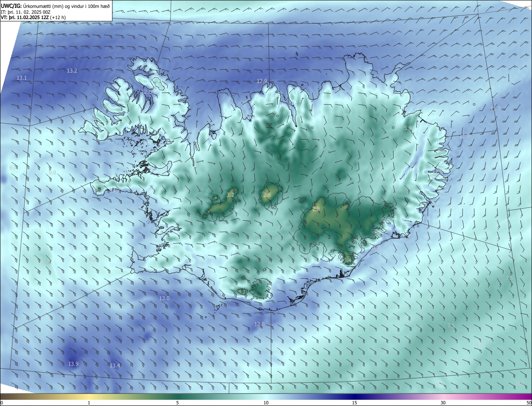The height and width of the screenshot is (406, 532).
Task: Click the 4.1 value in south Iceland
Action: pos(241,291)
